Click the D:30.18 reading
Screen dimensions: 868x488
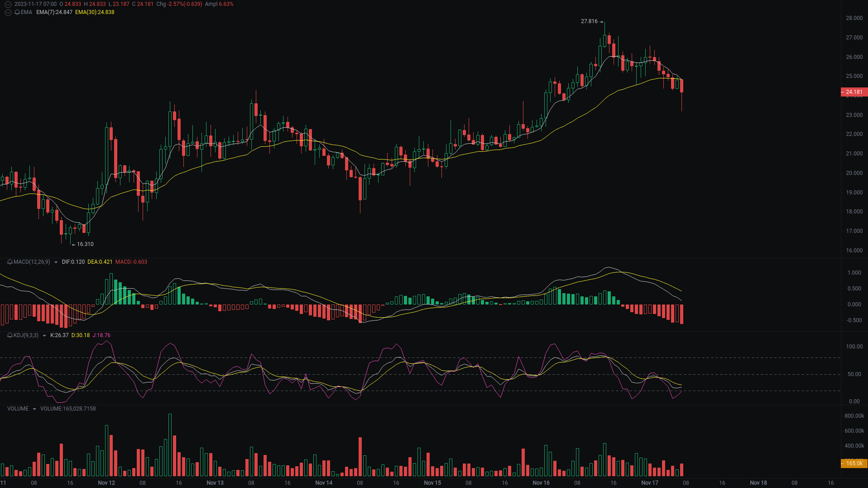tap(81, 335)
